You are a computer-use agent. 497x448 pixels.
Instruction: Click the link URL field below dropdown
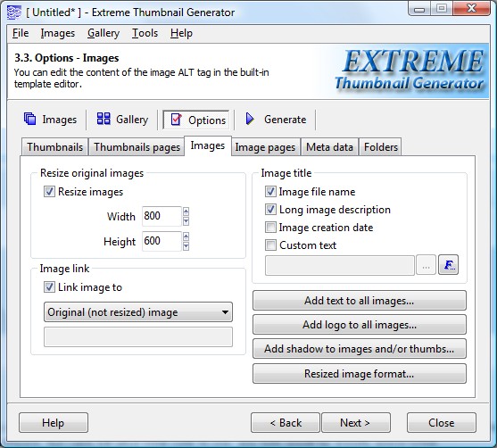click(138, 336)
